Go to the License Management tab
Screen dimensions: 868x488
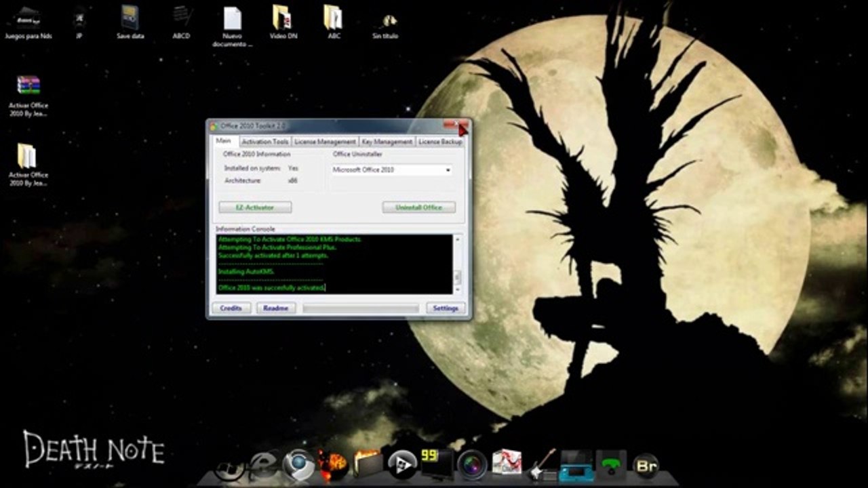(x=325, y=142)
